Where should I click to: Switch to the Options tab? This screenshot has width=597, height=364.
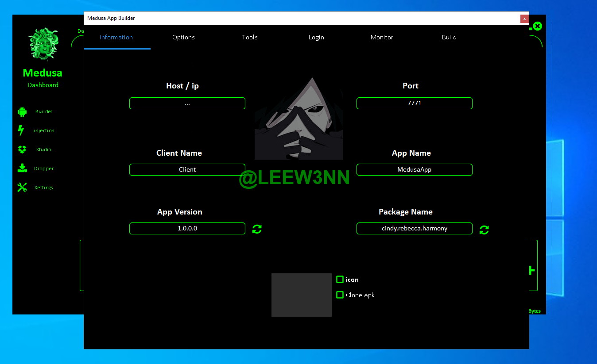click(x=183, y=38)
